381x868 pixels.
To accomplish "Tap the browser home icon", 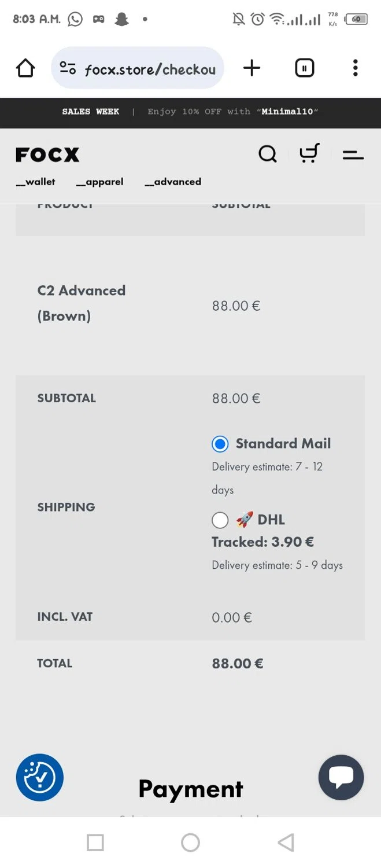I will point(25,68).
